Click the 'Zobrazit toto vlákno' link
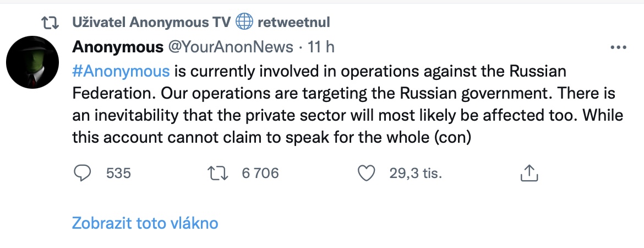The height and width of the screenshot is (248, 644). [145, 223]
